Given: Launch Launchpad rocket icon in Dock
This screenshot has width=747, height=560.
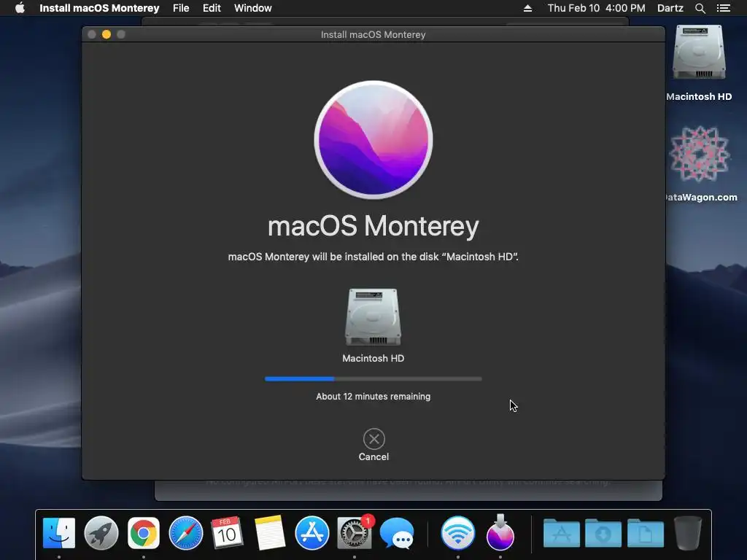Looking at the screenshot, I should point(101,533).
